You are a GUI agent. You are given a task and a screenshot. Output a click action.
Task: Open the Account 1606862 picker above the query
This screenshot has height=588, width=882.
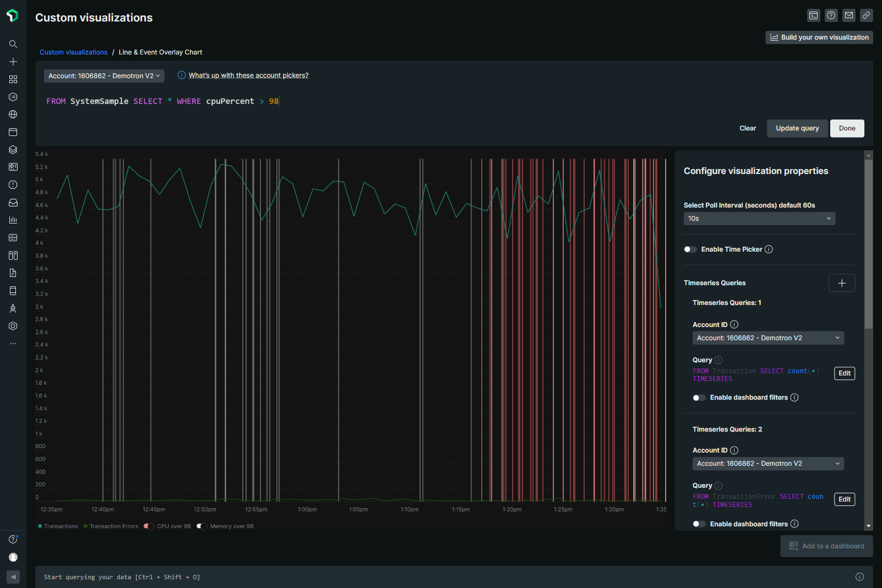tap(104, 76)
